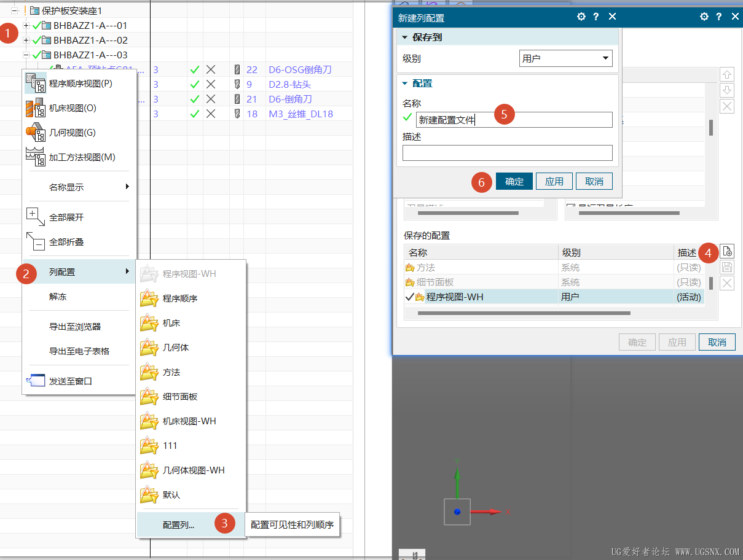The image size is (743, 560).
Task: Click the 发送至窗口 window icon
Action: tap(36, 381)
